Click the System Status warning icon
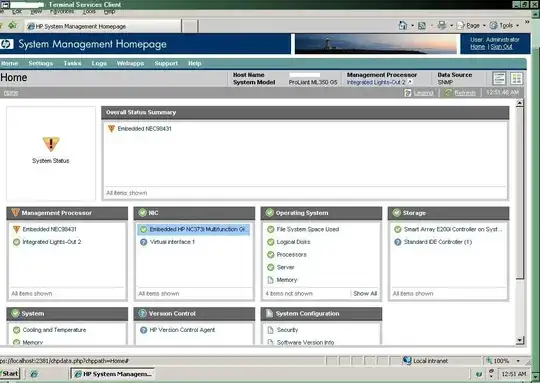The image size is (540, 383). [51, 144]
